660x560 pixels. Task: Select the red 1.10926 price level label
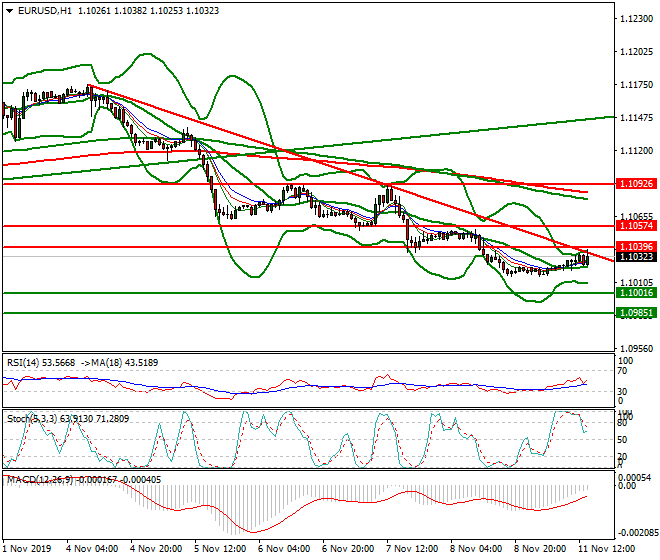pyautogui.click(x=636, y=184)
